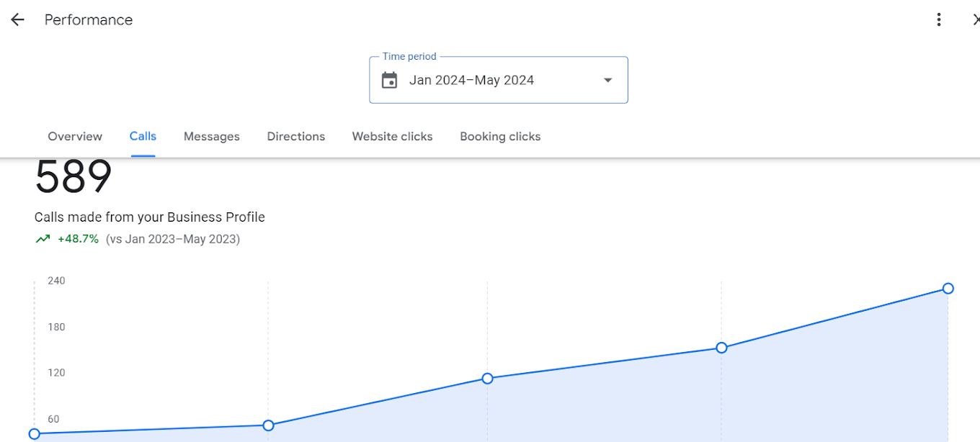Select the Calls tab
Screen dimensions: 980x442
coord(143,136)
